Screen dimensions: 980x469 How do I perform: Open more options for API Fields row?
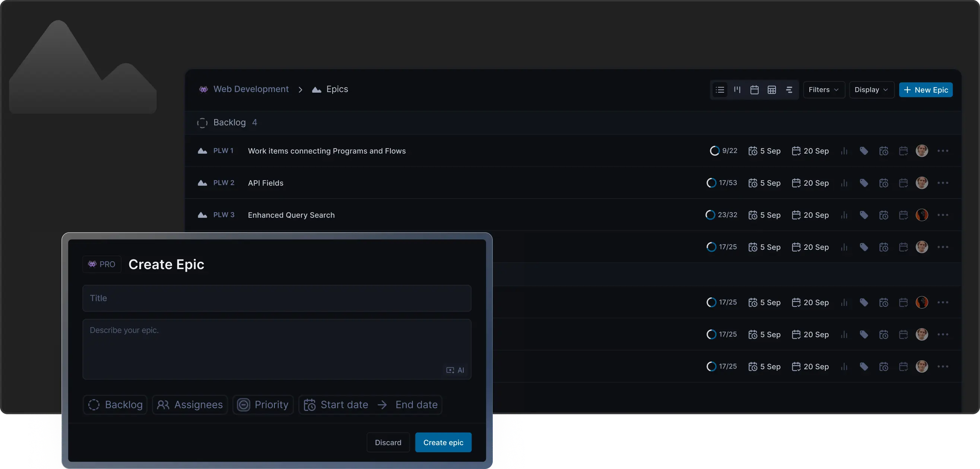(943, 183)
